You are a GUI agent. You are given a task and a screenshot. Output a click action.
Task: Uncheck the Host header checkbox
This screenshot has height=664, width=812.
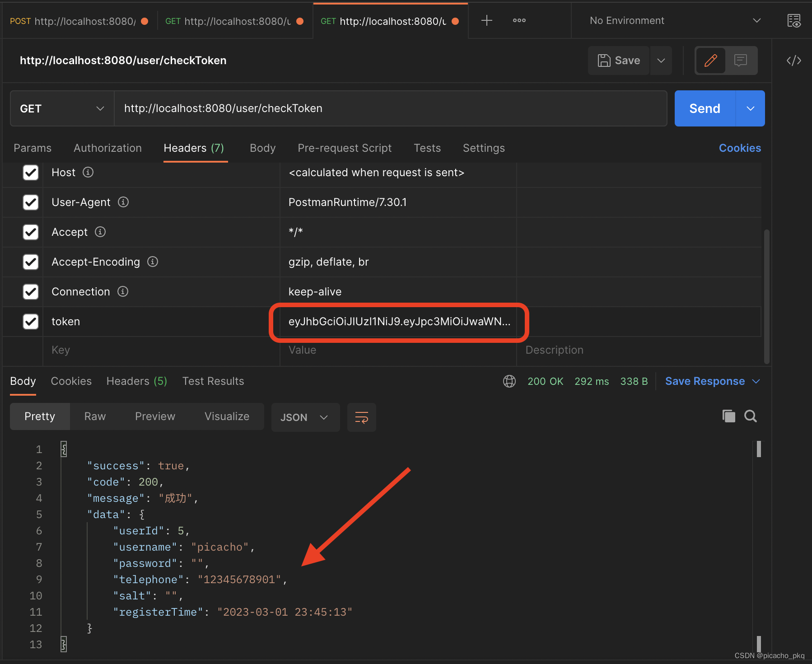tap(31, 172)
